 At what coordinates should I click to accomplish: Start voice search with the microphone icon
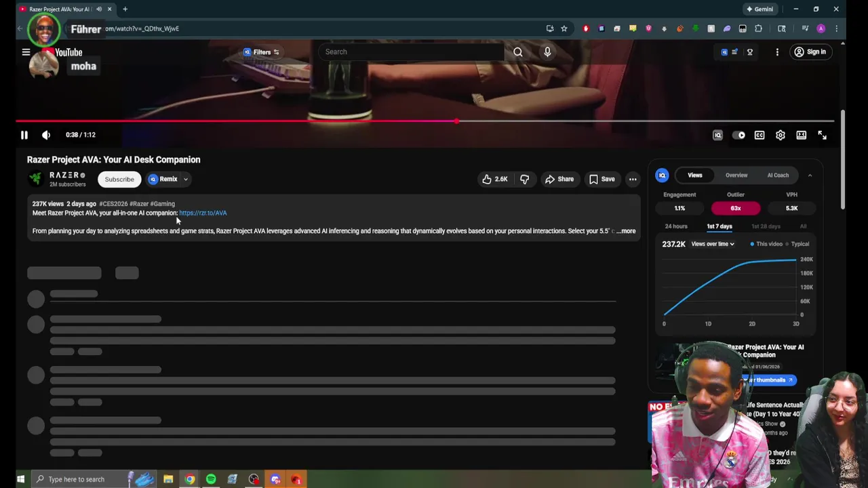click(547, 52)
